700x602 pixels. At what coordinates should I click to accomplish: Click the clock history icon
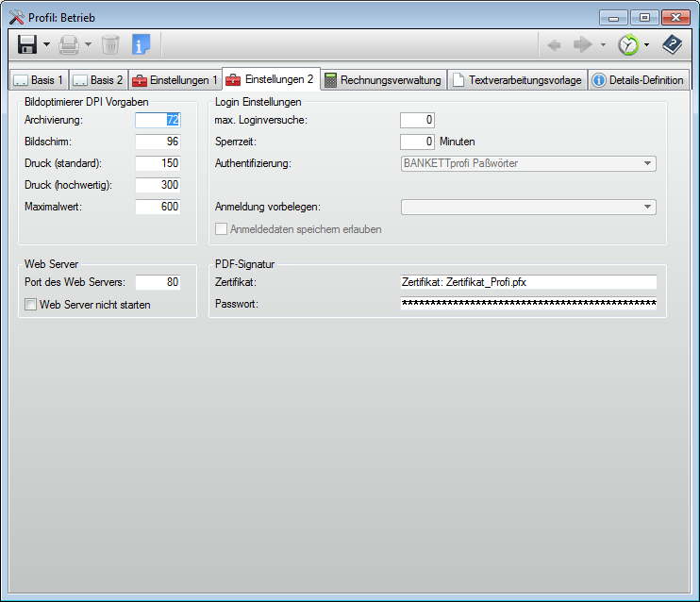point(627,44)
